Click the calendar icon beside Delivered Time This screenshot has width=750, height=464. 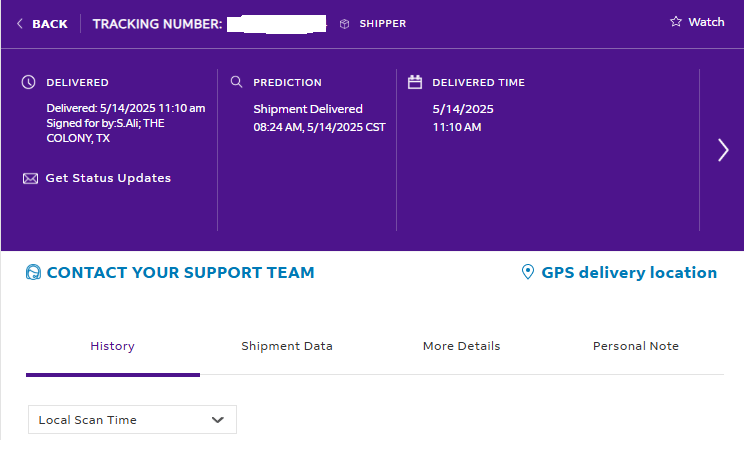[415, 82]
